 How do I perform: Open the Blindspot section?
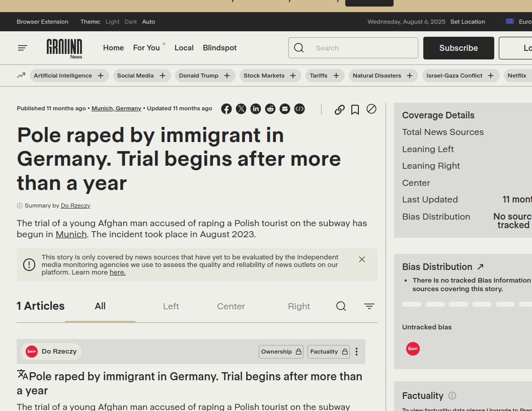pos(220,48)
